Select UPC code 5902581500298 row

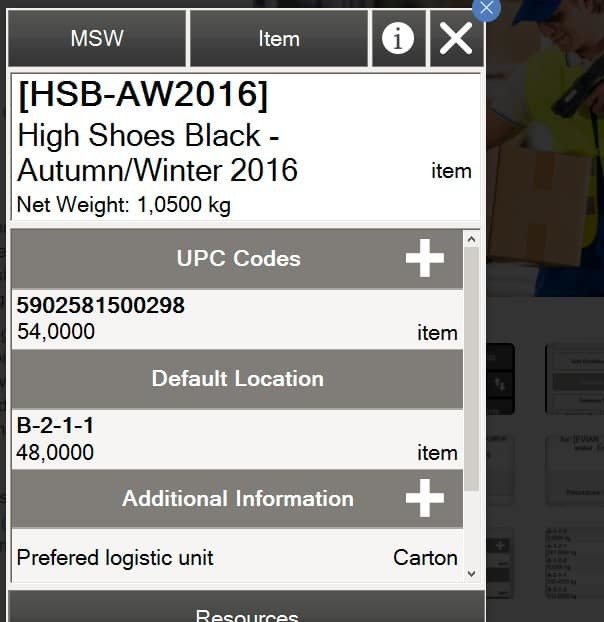237,319
